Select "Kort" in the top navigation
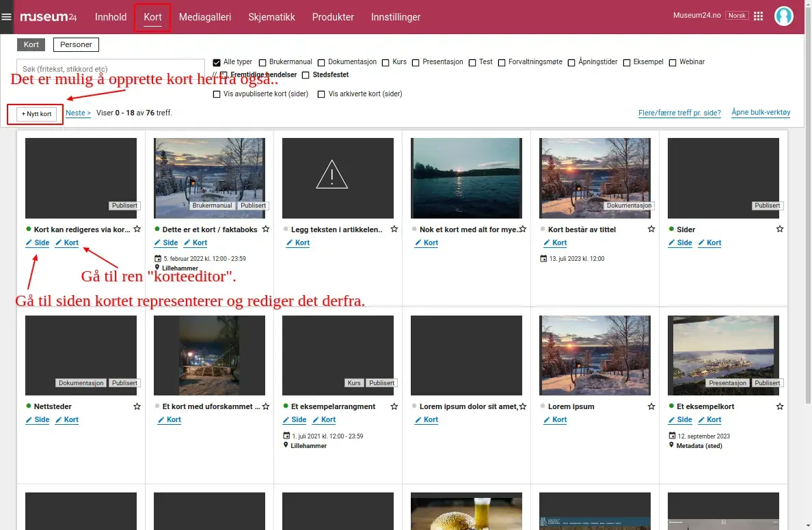Viewport: 812px width, 530px height. (153, 17)
